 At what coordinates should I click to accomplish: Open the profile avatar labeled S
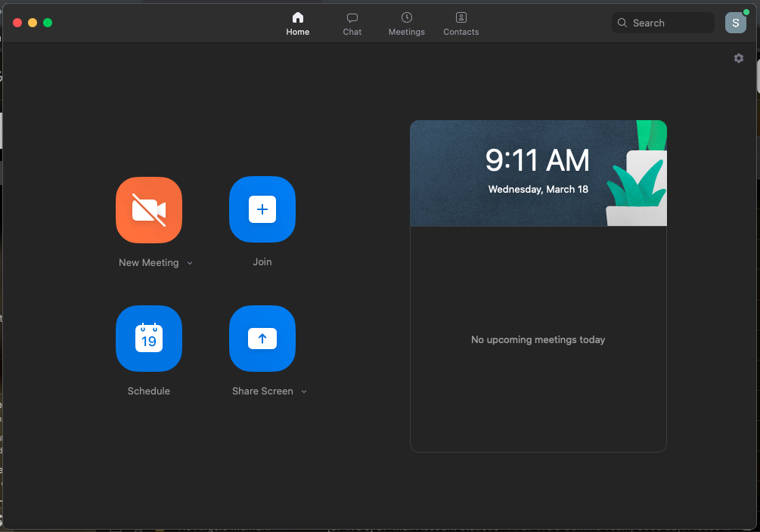(735, 23)
